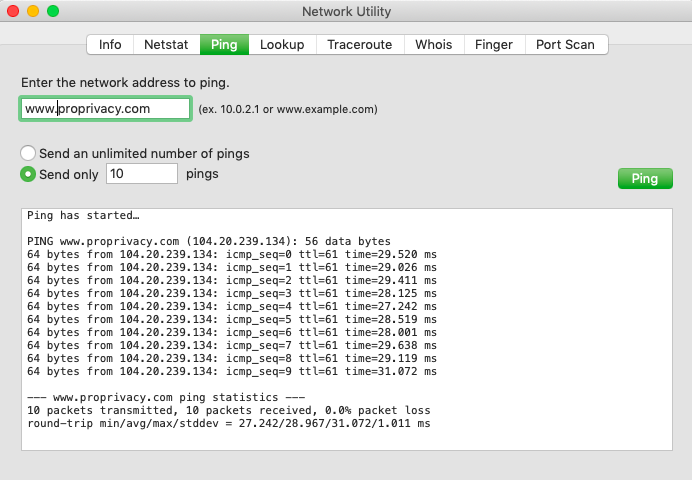The image size is (692, 480).
Task: Select the Finger tab
Action: pyautogui.click(x=493, y=45)
